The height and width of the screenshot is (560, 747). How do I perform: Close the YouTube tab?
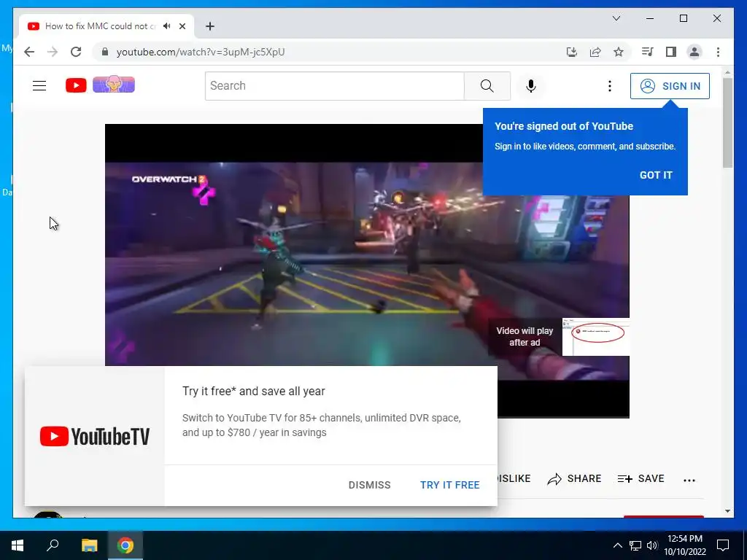[x=182, y=26]
